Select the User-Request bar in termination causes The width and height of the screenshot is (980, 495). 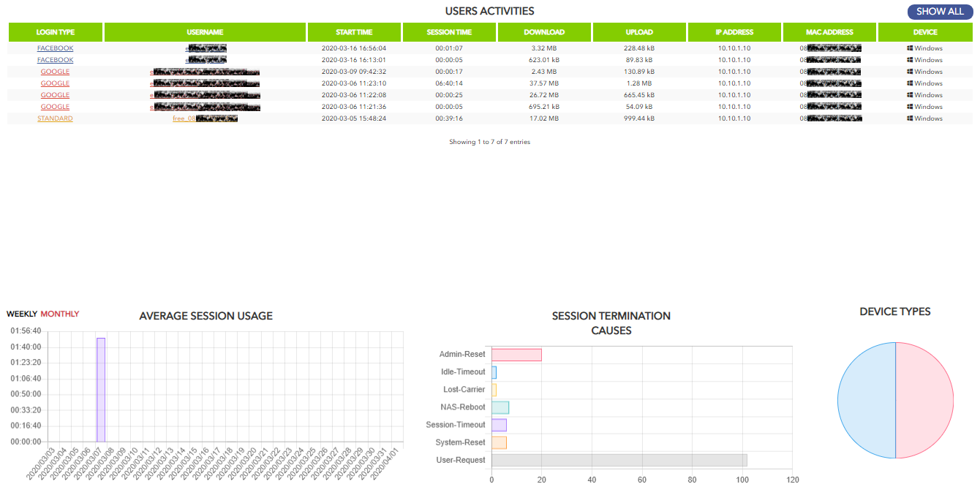618,459
